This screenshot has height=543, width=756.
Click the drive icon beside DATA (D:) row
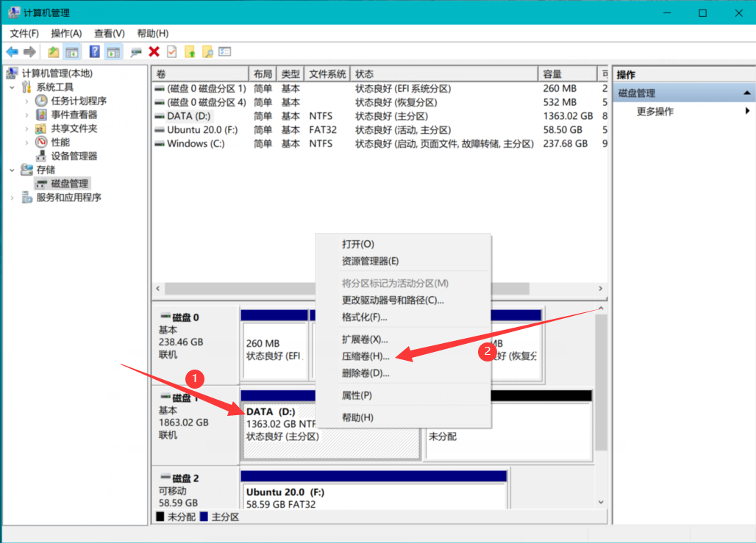coord(159,116)
